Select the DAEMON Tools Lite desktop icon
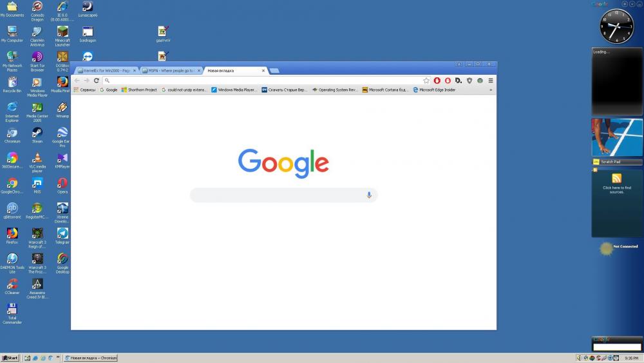 [x=12, y=262]
